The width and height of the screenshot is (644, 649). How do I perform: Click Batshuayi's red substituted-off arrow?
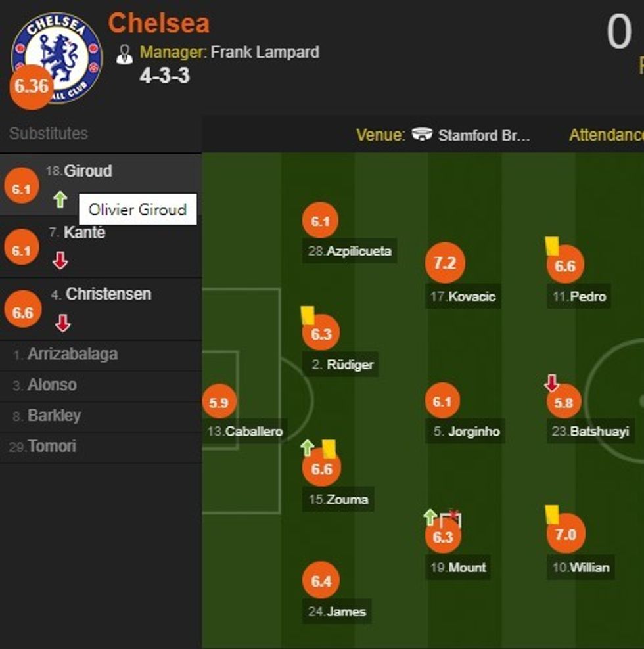pos(552,382)
